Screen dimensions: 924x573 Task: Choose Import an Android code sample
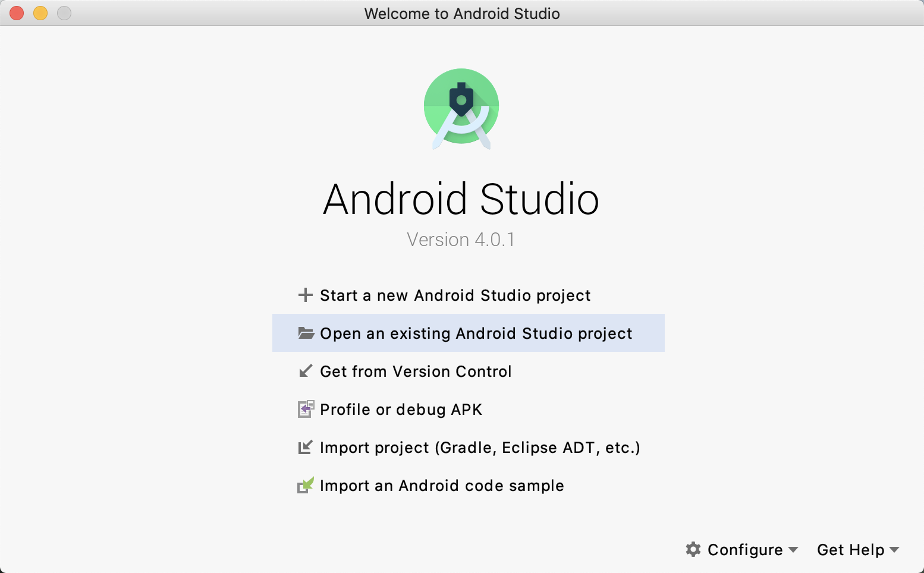click(x=442, y=485)
